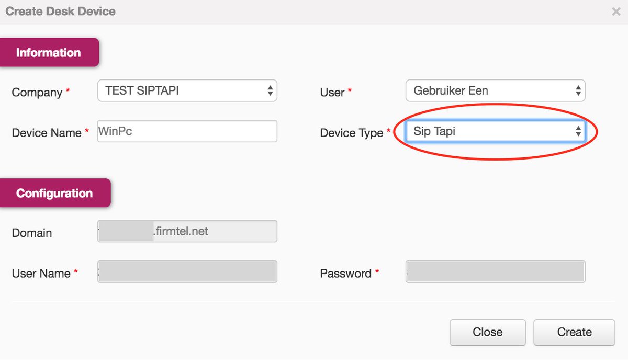The image size is (628, 364).
Task: Click the User Name label text
Action: pos(41,274)
